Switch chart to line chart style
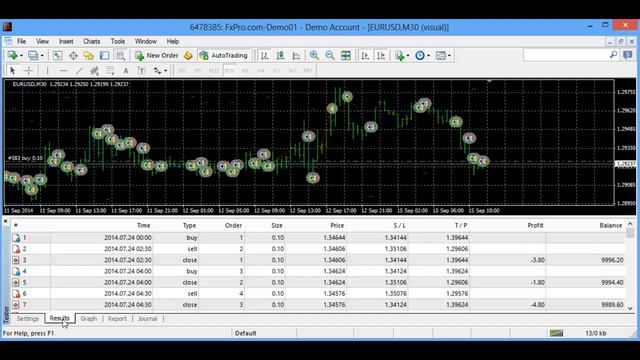The image size is (640, 360). [296, 56]
